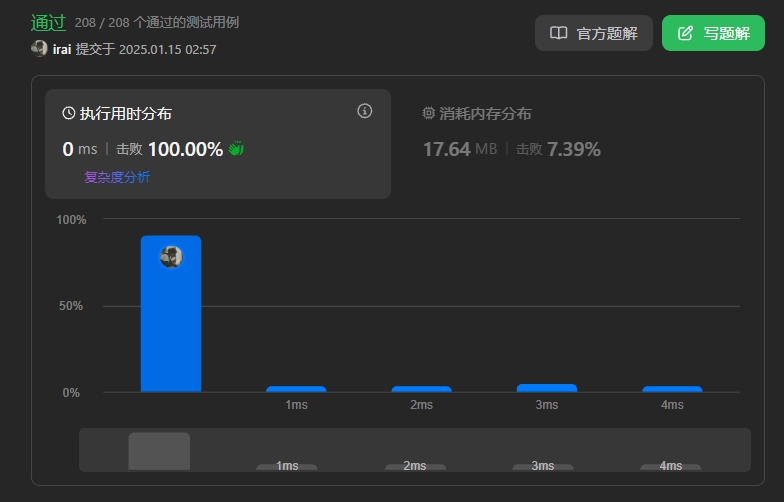Click the 2ms bar in chart
The height and width of the screenshot is (502, 784).
point(422,389)
